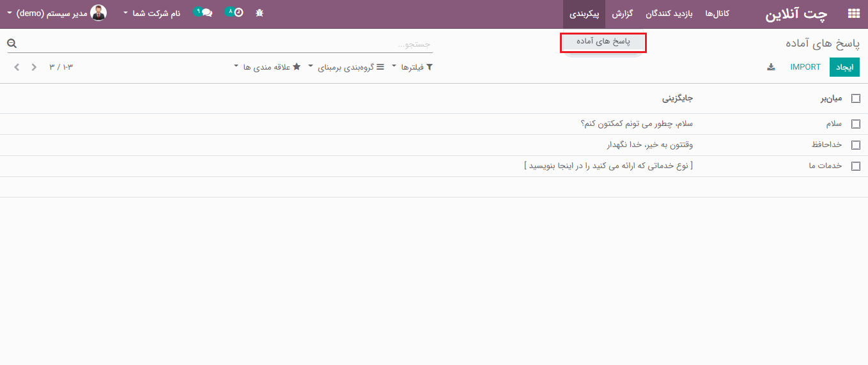868x365 pixels.
Task: Sort by میان‌بر column header
Action: 832,98
